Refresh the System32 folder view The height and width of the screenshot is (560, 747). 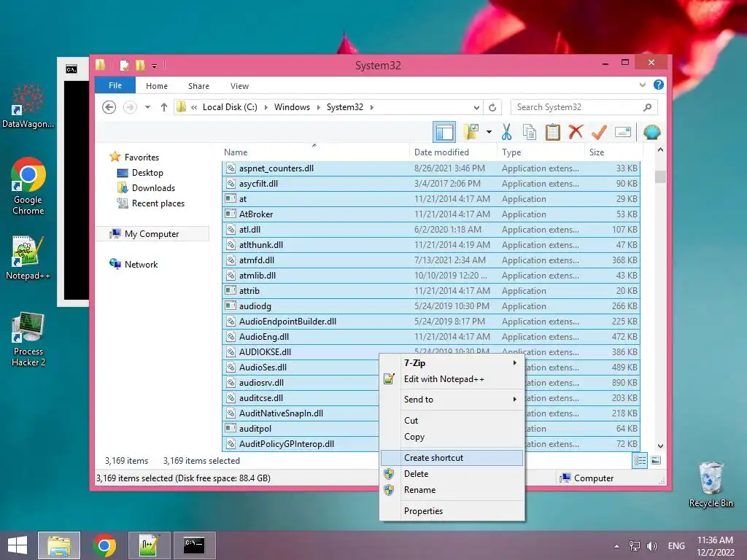coord(492,107)
